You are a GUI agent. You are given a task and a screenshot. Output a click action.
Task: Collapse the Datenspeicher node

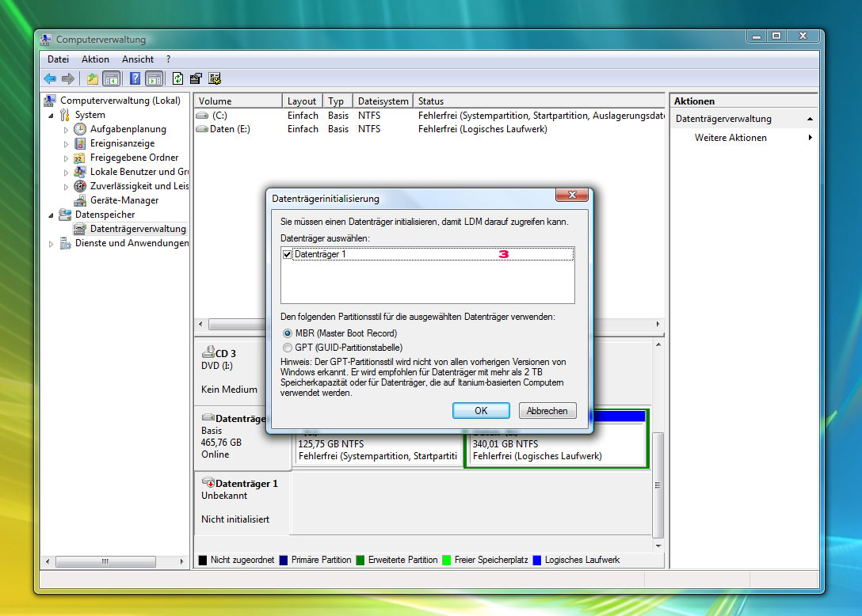point(51,215)
